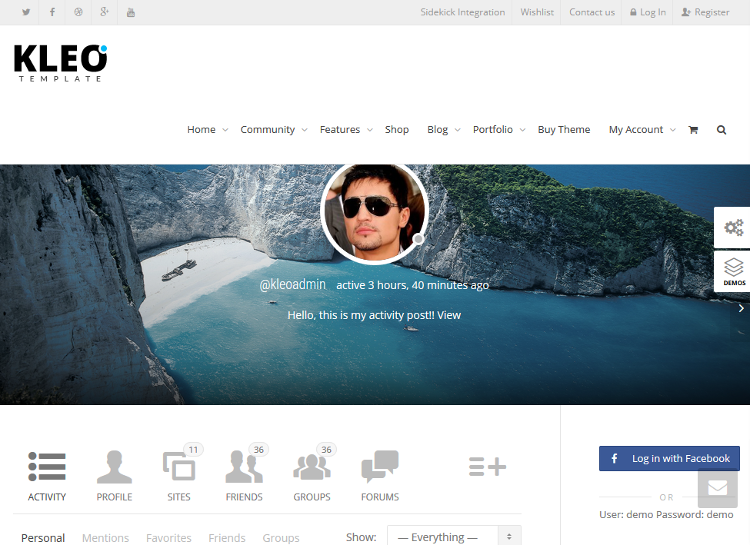Click the kleoadmin profile avatar
The width and height of the screenshot is (750, 545).
click(x=374, y=213)
